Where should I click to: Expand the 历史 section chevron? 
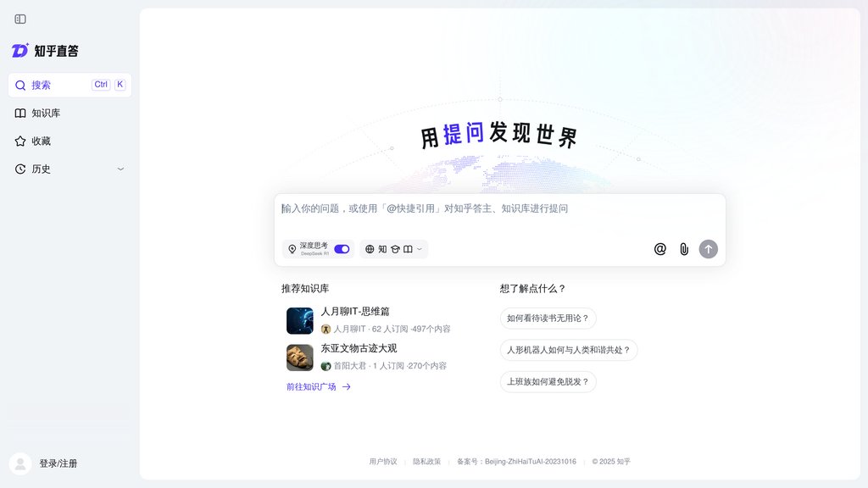pos(120,169)
